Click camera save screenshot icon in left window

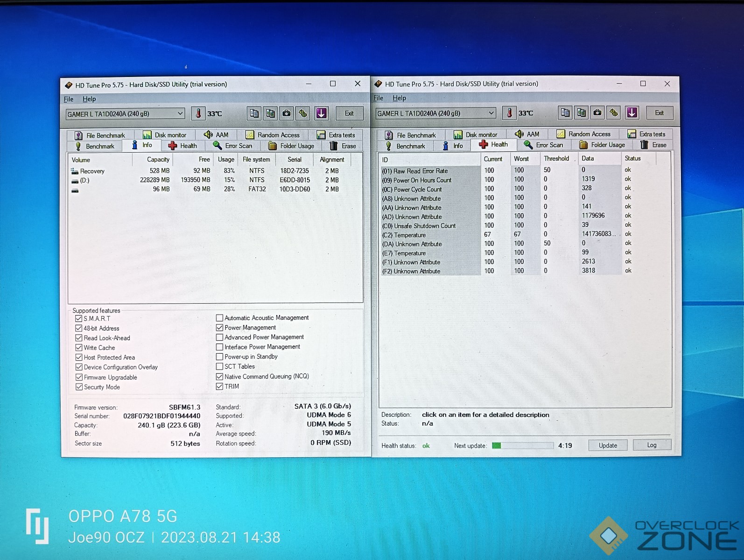pyautogui.click(x=287, y=113)
